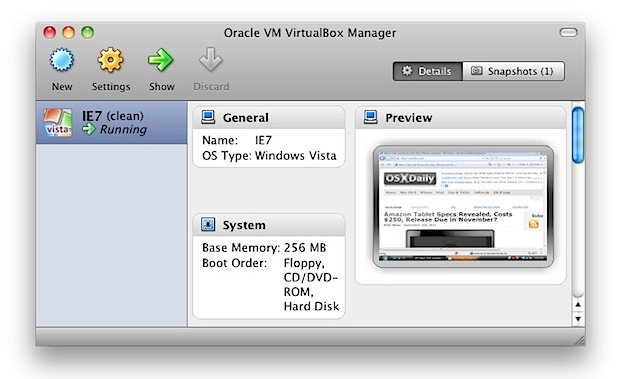
Task: Click the scrollbar up arrow
Action: 578,305
